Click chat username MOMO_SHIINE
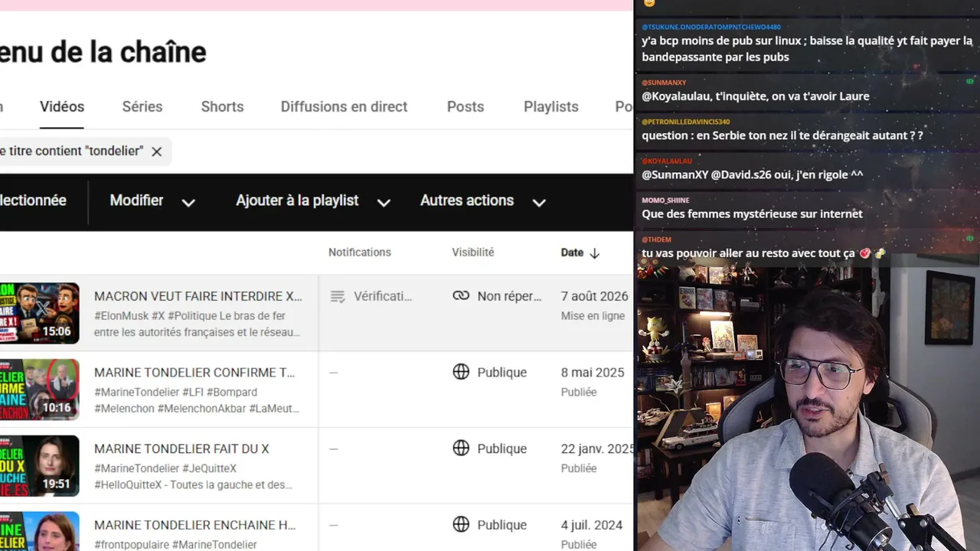Image resolution: width=980 pixels, height=551 pixels. (665, 201)
